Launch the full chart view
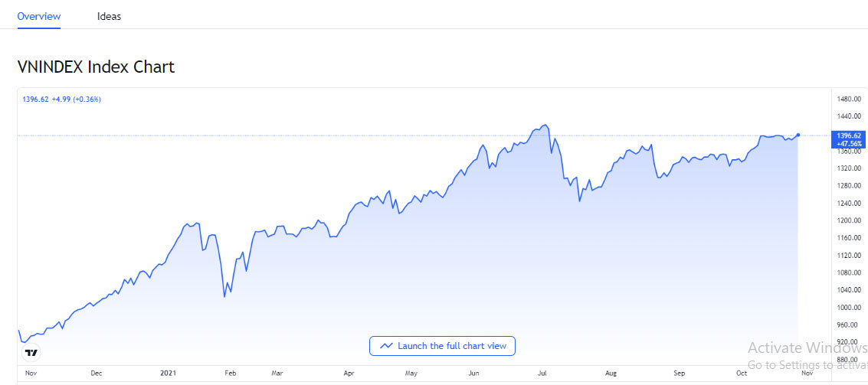868x385 pixels. coord(443,346)
